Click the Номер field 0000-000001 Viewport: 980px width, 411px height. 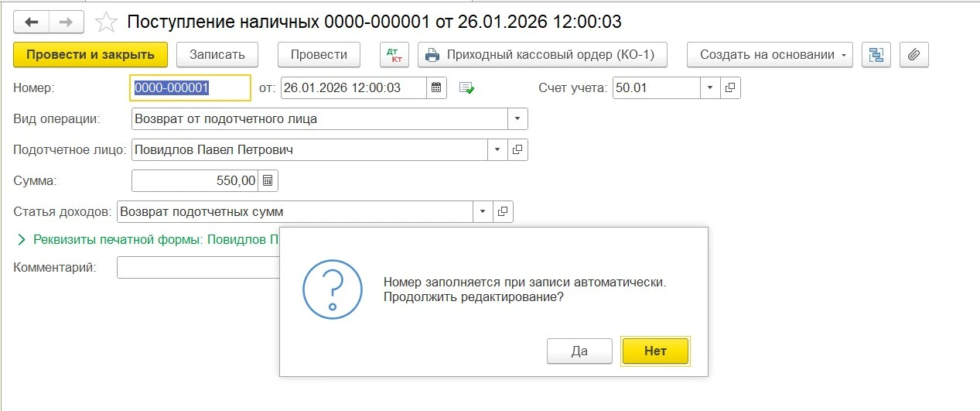point(190,87)
